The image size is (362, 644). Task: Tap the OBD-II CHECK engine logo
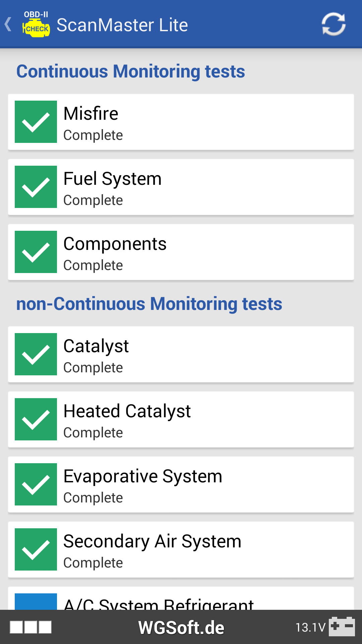[36, 24]
